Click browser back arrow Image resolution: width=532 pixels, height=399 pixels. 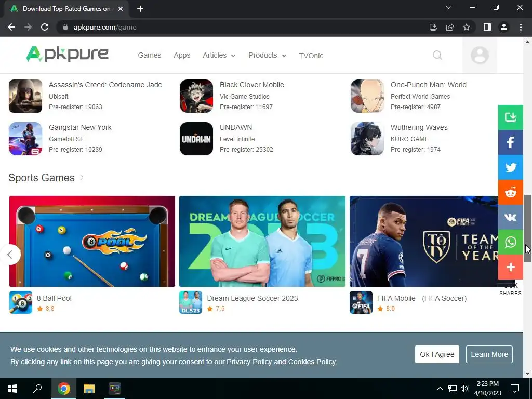click(11, 27)
